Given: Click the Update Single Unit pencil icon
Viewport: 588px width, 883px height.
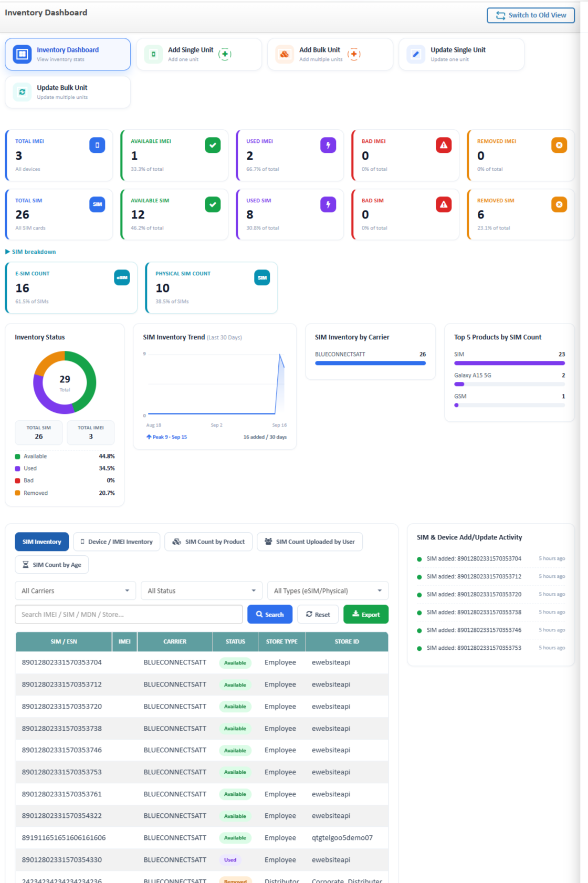Looking at the screenshot, I should (416, 54).
